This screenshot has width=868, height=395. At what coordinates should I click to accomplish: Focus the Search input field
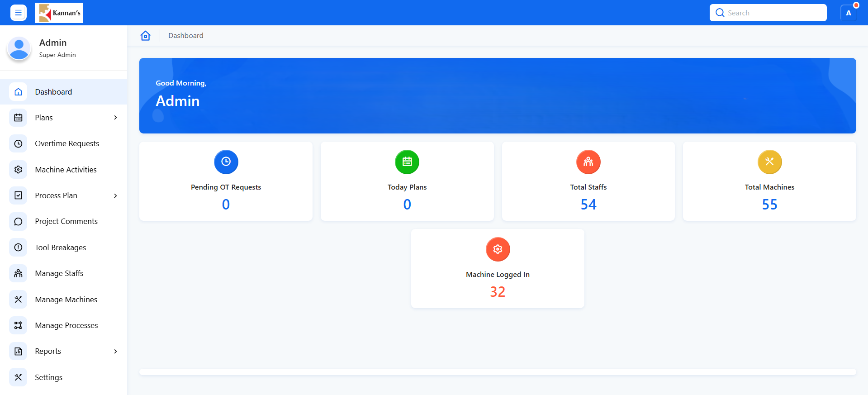click(x=768, y=13)
